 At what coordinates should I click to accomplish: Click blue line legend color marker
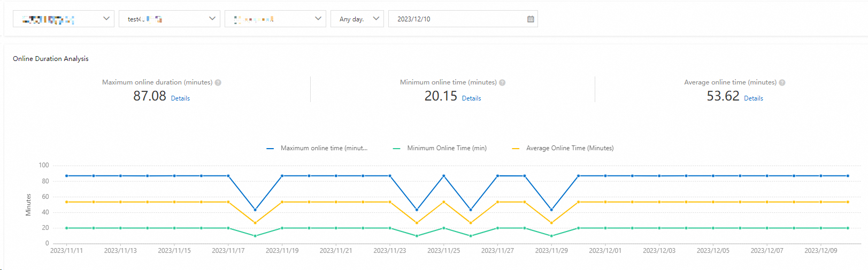(270, 149)
